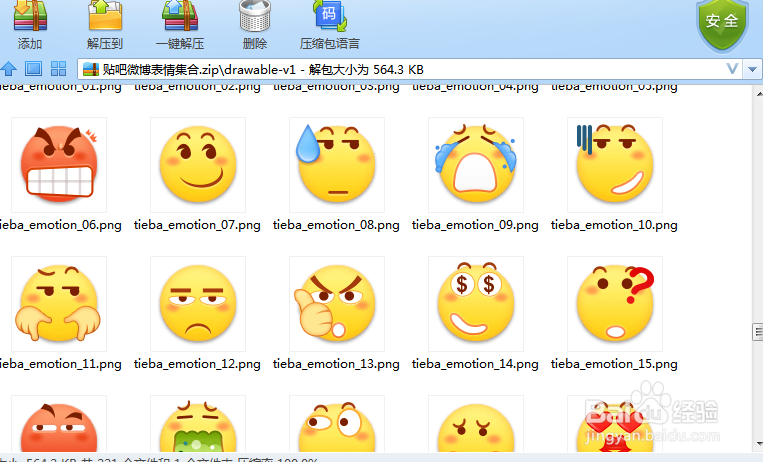The image size is (763, 462).
Task: Open the address bar history dropdown
Action: (752, 69)
